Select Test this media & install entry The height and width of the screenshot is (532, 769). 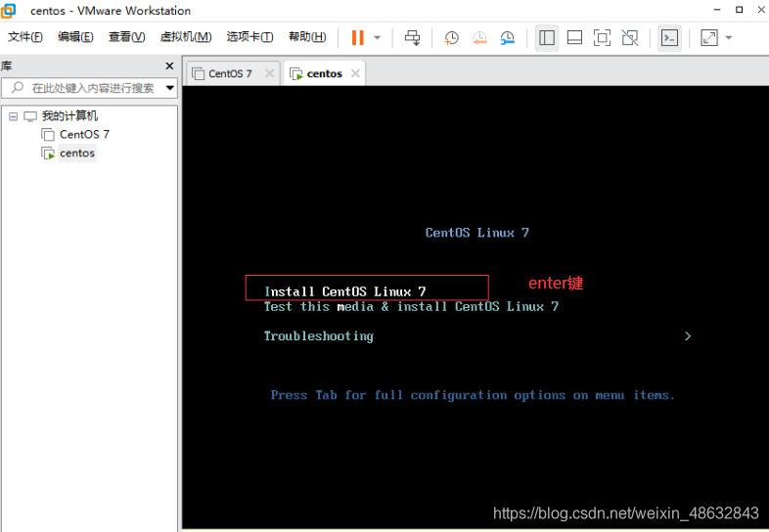tap(411, 307)
